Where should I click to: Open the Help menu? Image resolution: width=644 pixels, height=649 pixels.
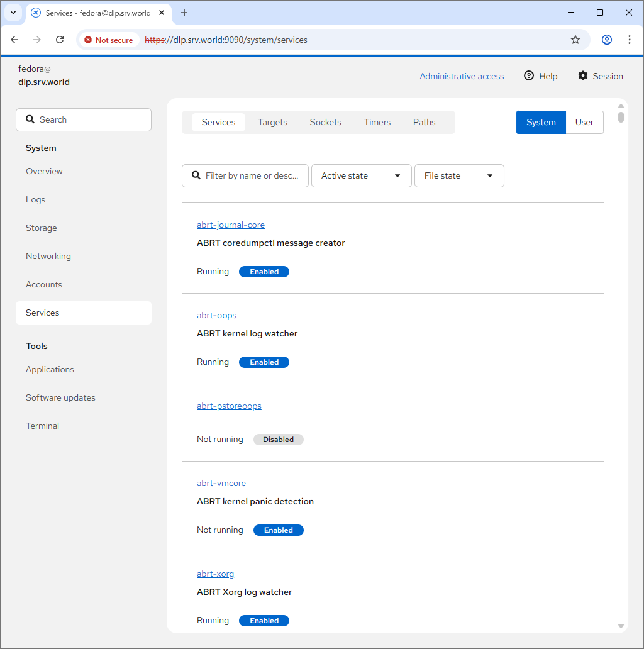(x=540, y=76)
